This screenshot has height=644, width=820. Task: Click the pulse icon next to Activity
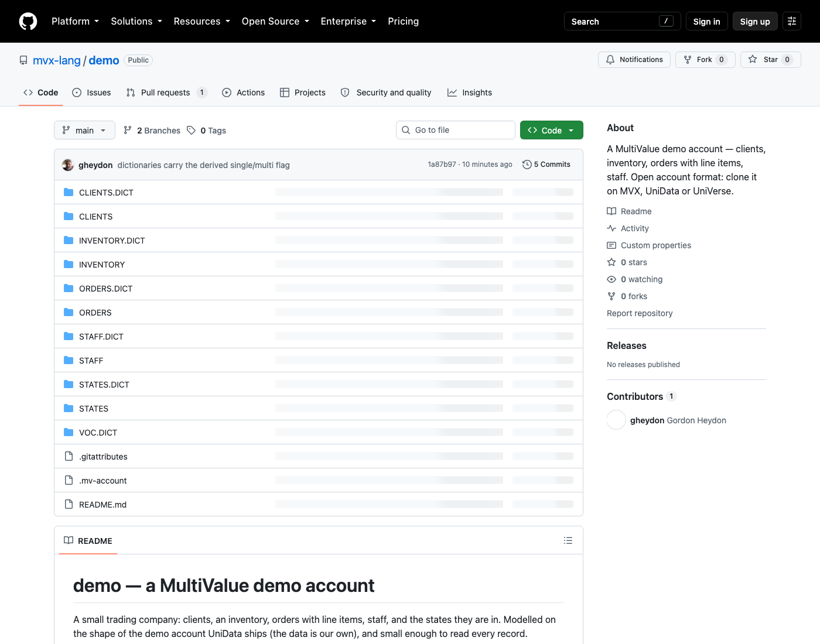pyautogui.click(x=611, y=228)
